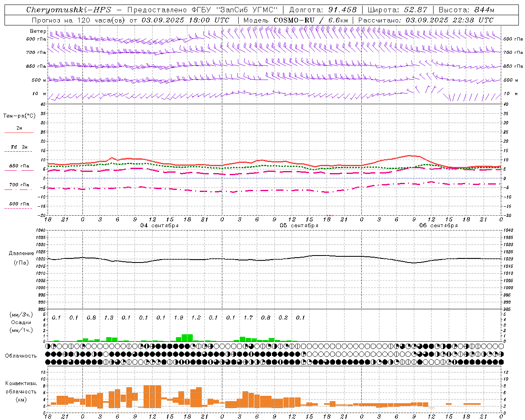525x420 pixels.
Task: Click the '04 сентября' date label
Action: click(x=160, y=226)
